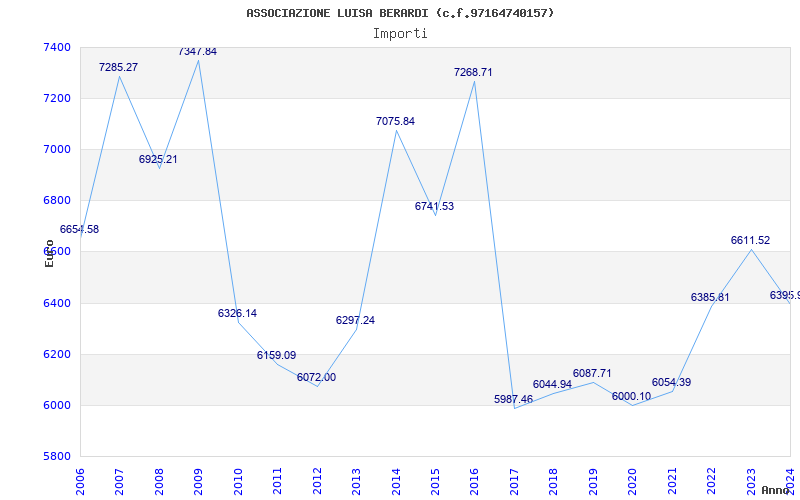800x500 pixels.
Task: Click x-axis year label 2006
Action: click(x=80, y=482)
